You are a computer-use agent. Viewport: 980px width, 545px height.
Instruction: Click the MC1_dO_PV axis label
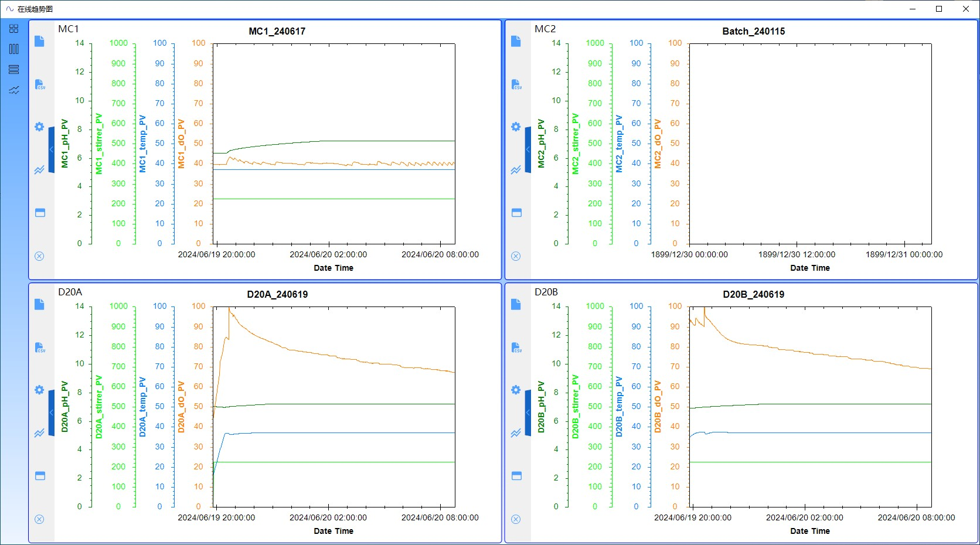182,144
